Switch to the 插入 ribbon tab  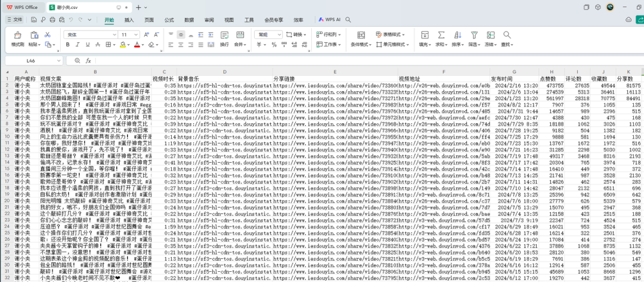click(x=129, y=20)
